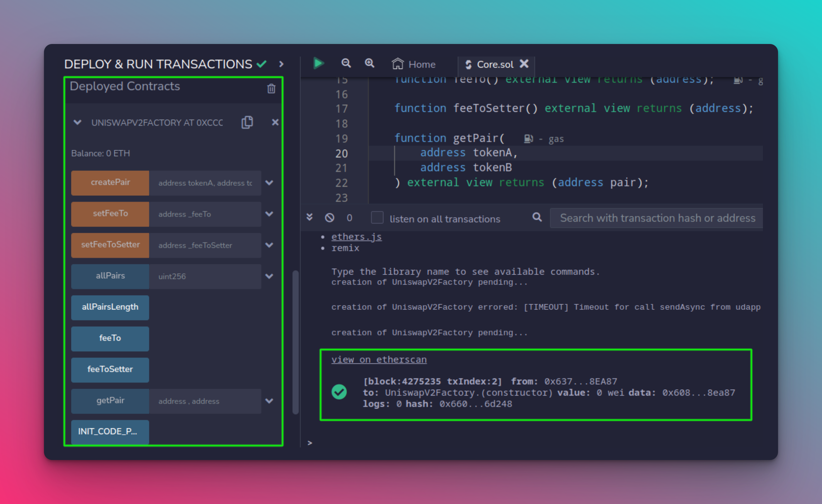Click 'Balance: 0 ETH' text
The height and width of the screenshot is (504, 822).
pos(101,153)
